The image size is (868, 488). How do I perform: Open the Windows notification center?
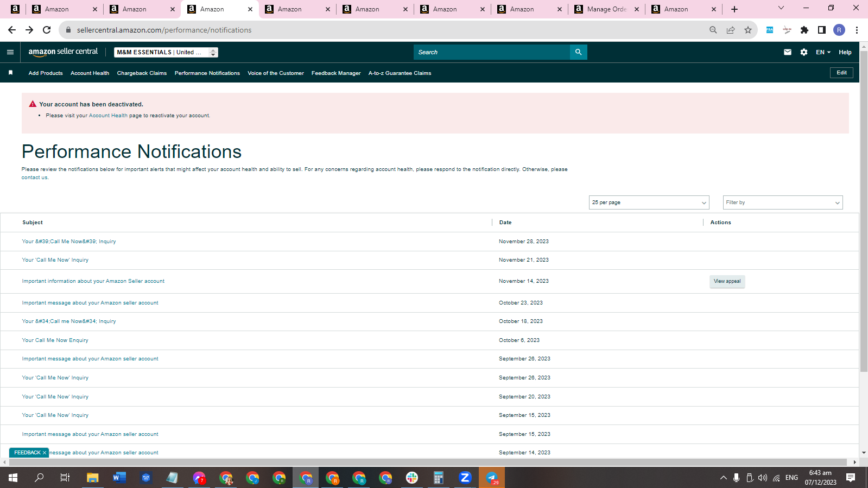click(851, 478)
